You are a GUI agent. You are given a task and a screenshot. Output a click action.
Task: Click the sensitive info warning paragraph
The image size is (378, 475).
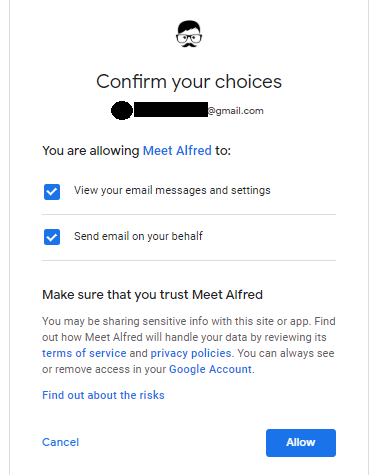pos(189,345)
